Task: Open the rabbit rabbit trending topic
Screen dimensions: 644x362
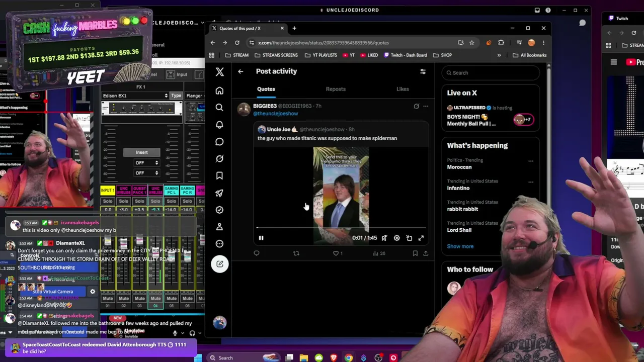Action: point(462,209)
